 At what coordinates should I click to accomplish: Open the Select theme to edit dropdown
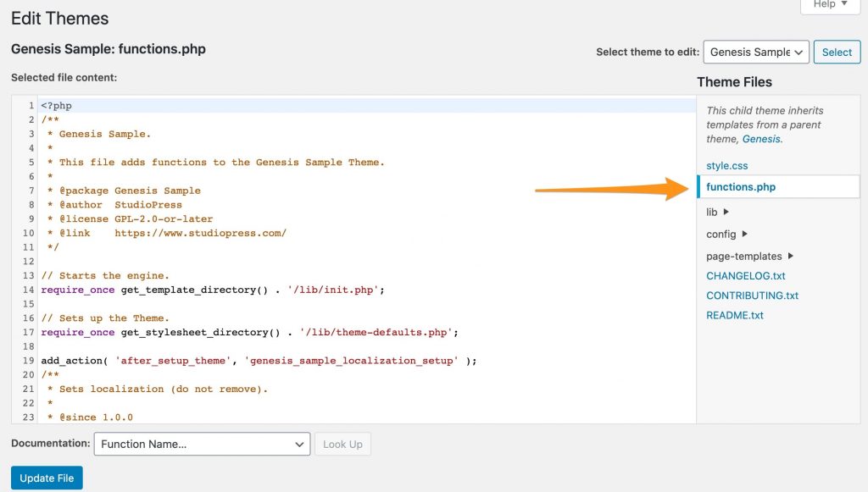[x=755, y=52]
